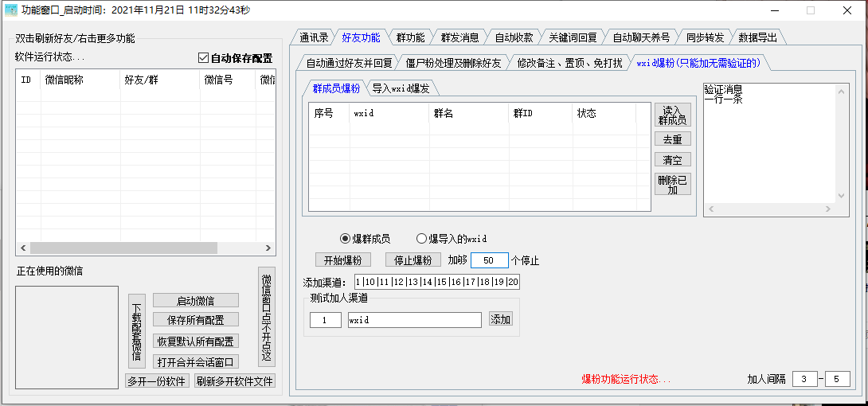Select the 数据导出 tab

pos(757,37)
